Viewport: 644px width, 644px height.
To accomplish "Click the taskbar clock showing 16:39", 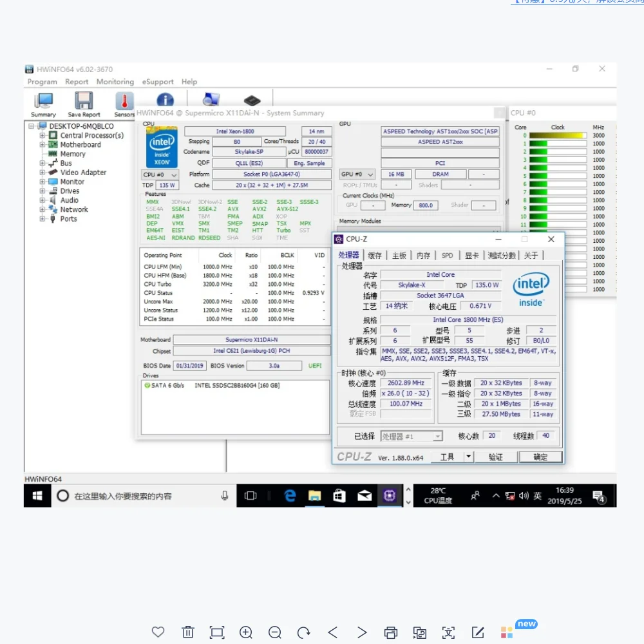I will tap(564, 496).
